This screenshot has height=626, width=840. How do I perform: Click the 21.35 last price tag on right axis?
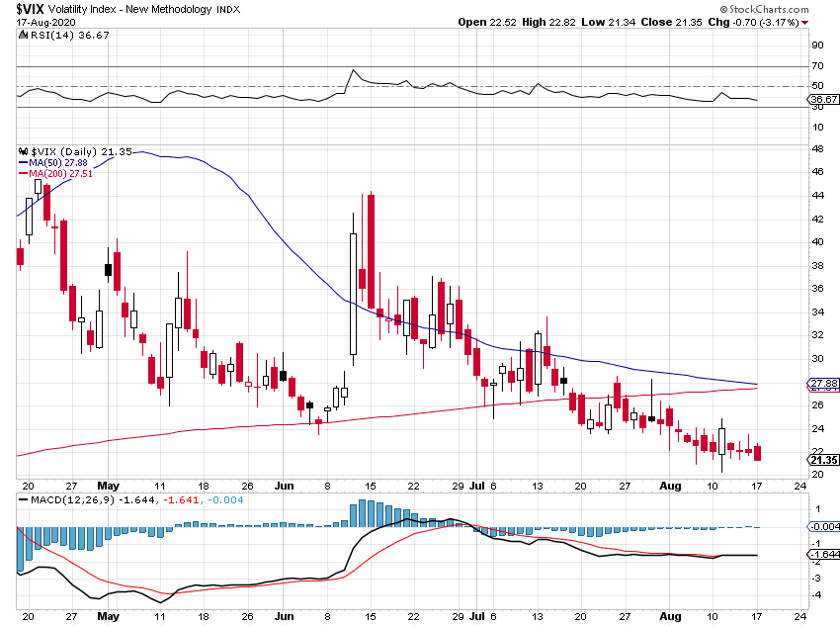[823, 460]
